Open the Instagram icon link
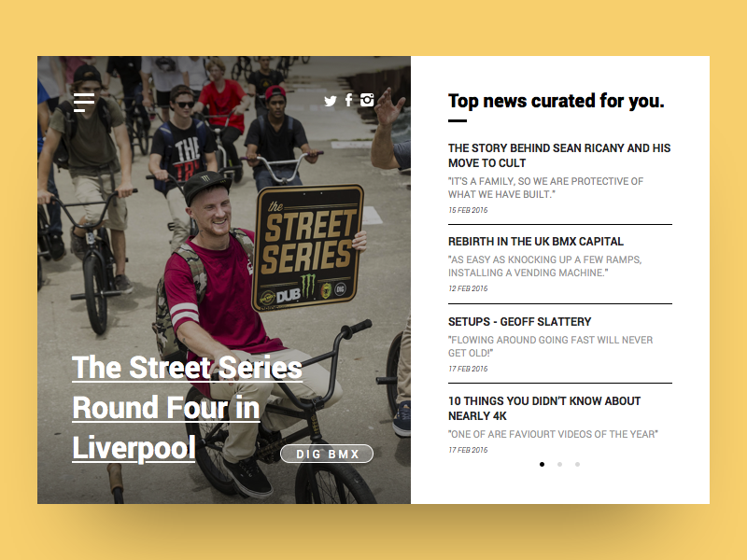The height and width of the screenshot is (560, 747). (367, 100)
